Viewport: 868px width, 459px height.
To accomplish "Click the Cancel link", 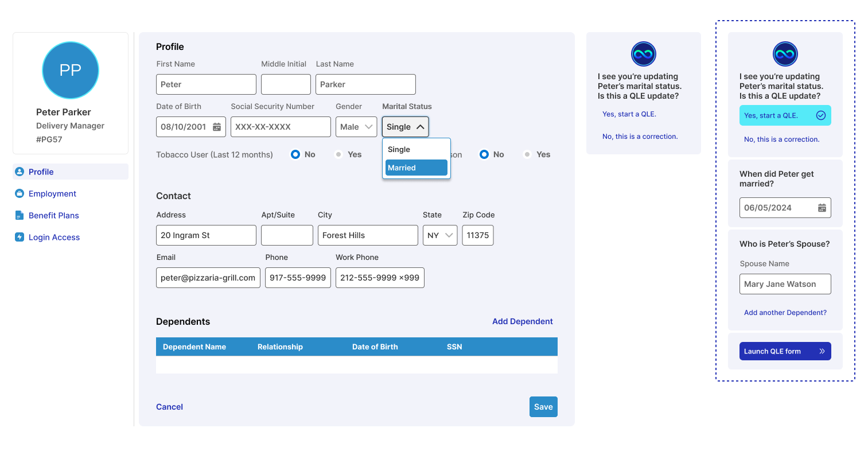I will [169, 407].
